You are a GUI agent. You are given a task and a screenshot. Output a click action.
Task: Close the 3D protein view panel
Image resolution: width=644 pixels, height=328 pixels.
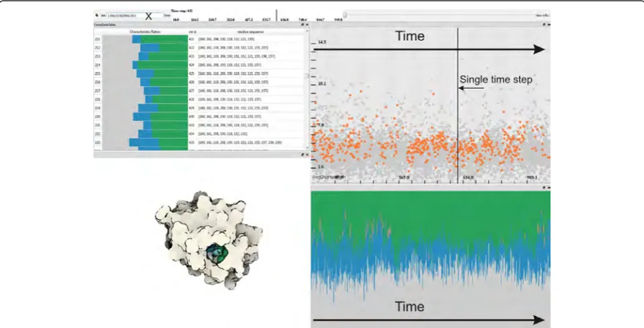pos(308,155)
